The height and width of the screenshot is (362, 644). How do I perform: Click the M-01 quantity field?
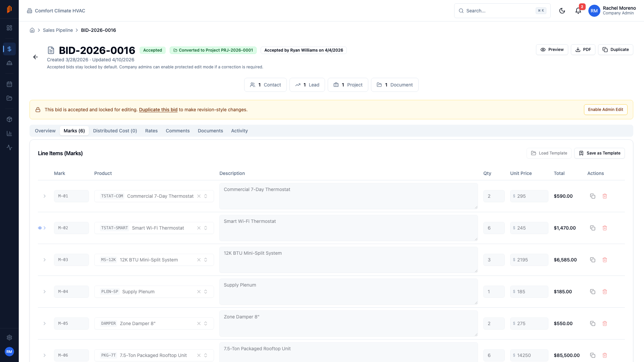click(x=494, y=196)
